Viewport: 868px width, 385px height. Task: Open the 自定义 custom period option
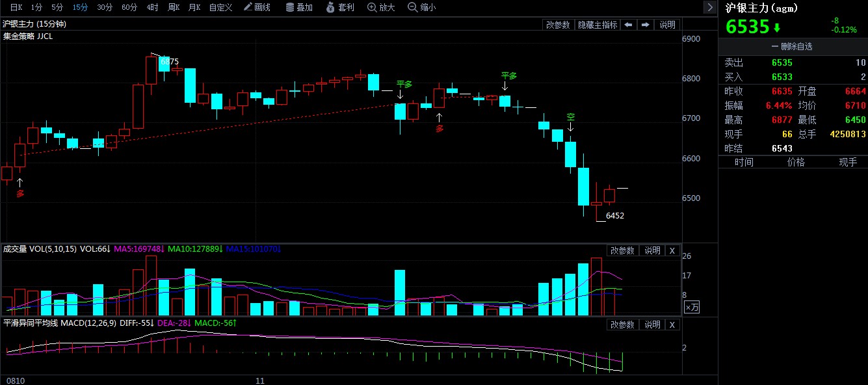point(221,7)
